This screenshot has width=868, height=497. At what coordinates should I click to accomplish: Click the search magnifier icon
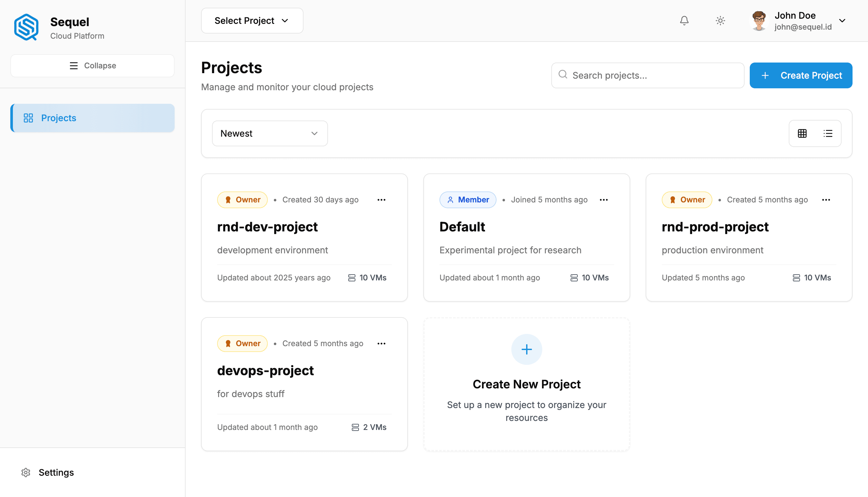tap(563, 75)
